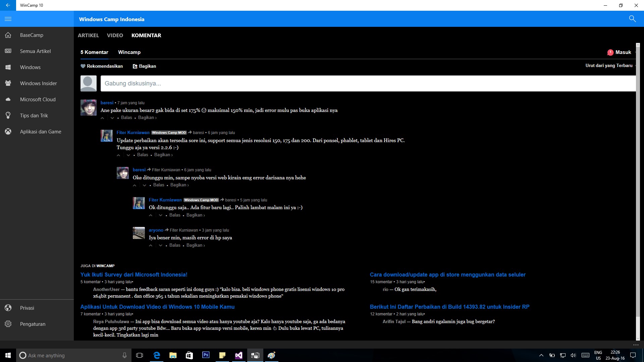Click the Gabung diskusinya comment field
The width and height of the screenshot is (644, 362).
pyautogui.click(x=368, y=83)
